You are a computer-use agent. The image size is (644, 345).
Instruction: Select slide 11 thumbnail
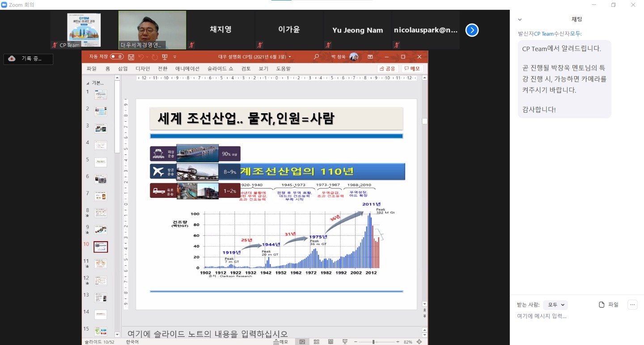point(101,264)
